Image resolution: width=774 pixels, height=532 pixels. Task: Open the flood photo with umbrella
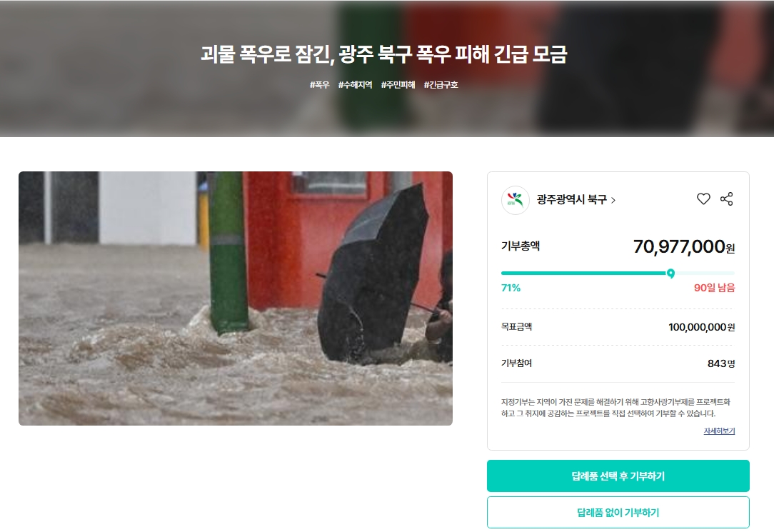pos(236,298)
